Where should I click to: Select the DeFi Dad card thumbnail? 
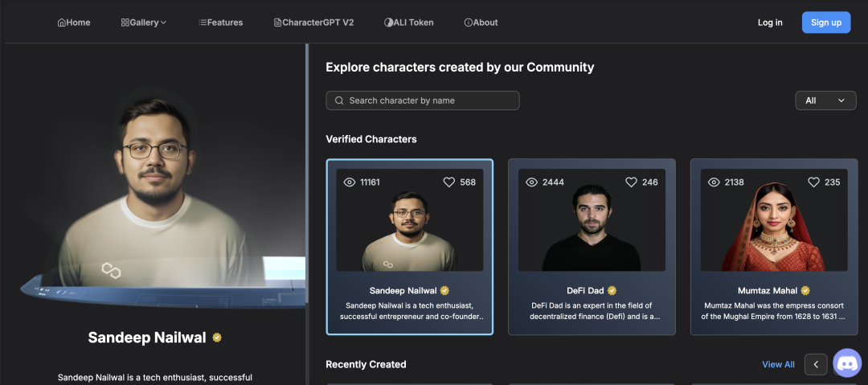point(592,220)
